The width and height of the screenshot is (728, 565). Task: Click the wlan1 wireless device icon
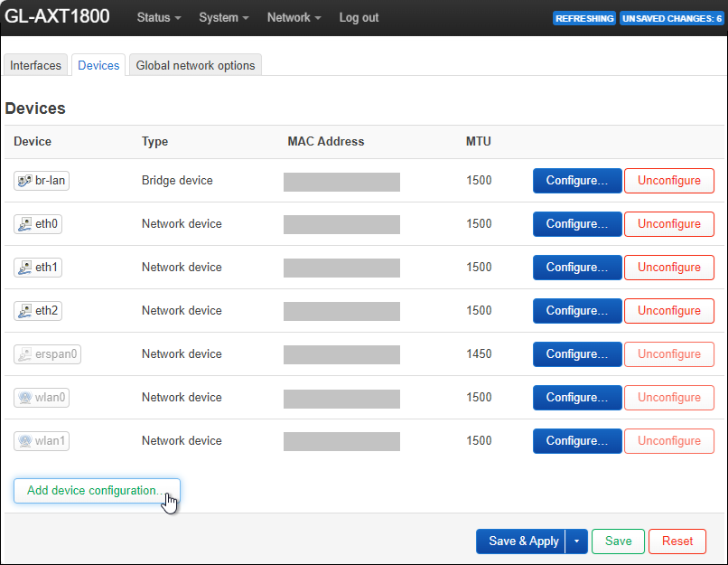[24, 441]
